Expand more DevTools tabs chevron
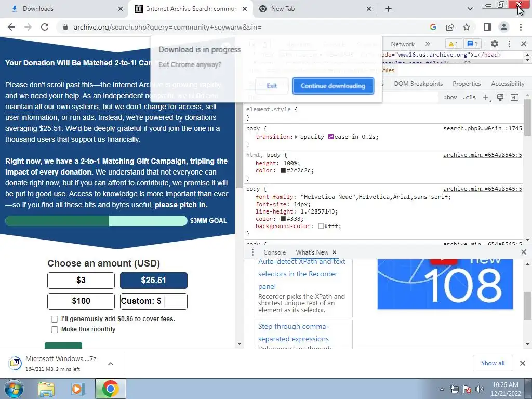This screenshot has height=399, width=532. [428, 44]
